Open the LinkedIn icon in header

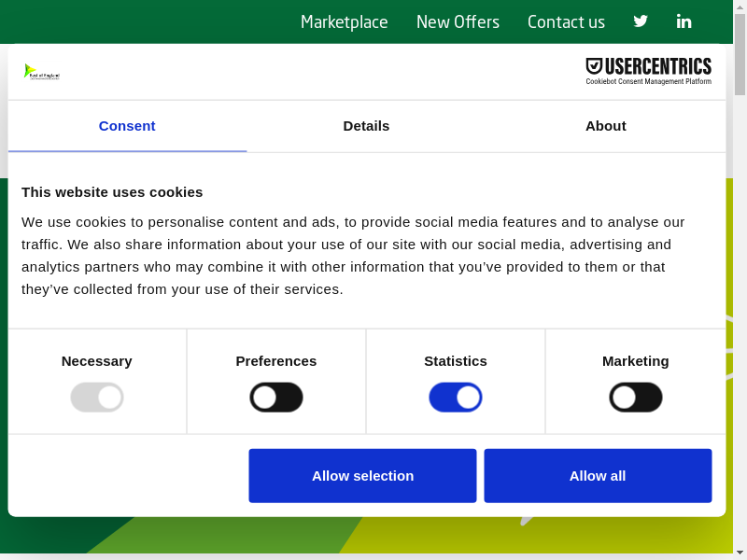[684, 21]
